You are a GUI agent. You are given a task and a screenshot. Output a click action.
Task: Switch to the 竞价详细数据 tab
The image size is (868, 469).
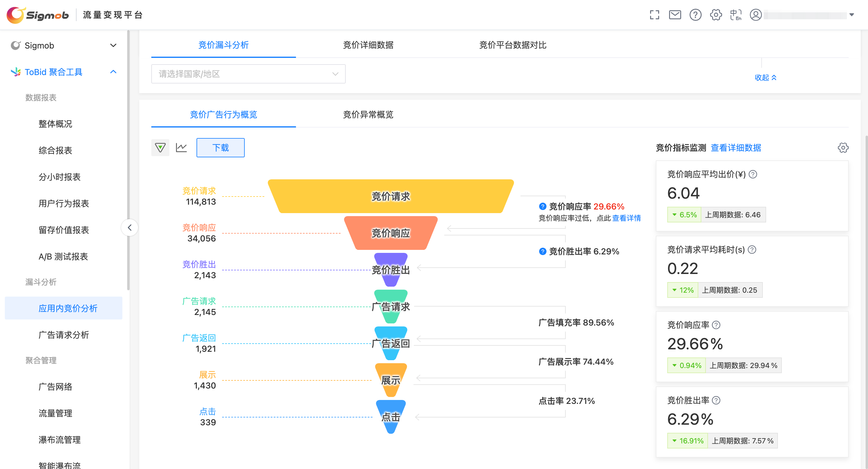[x=368, y=45]
